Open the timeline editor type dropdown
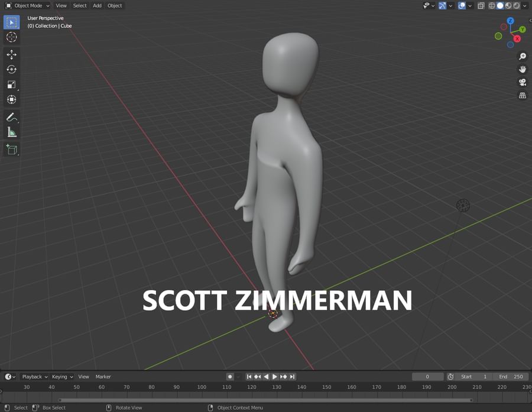 click(x=10, y=377)
